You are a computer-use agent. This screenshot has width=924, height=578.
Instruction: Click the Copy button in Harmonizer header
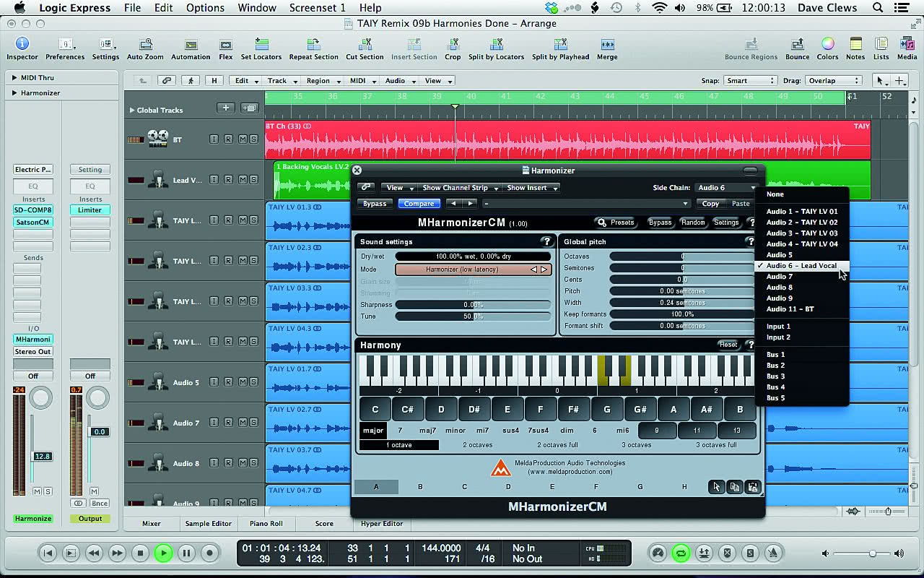[x=710, y=204]
